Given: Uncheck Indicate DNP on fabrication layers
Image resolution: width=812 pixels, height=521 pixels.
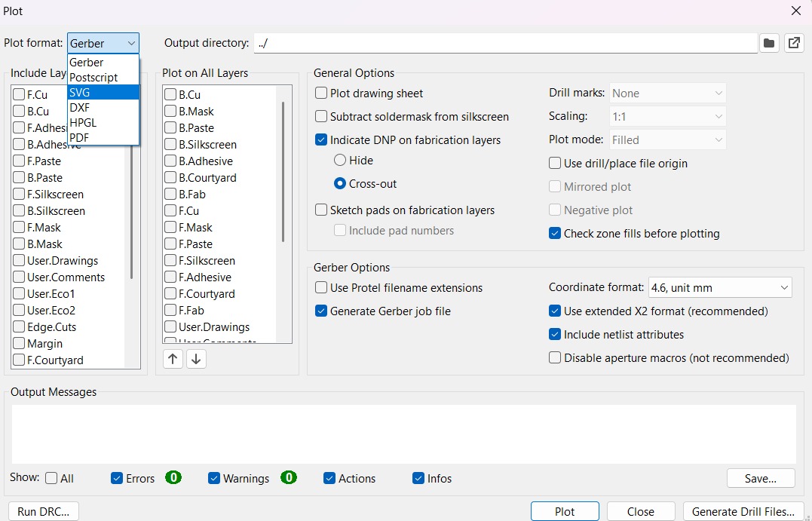Looking at the screenshot, I should point(321,139).
